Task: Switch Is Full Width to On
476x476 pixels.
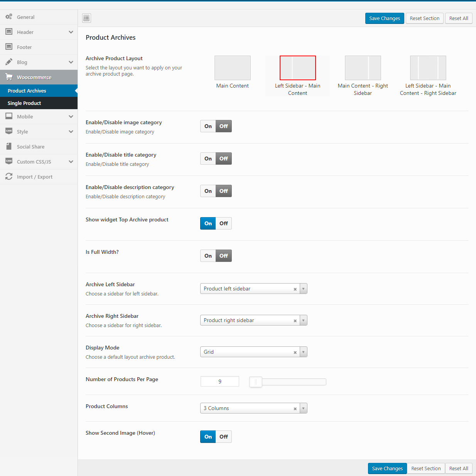Action: [x=208, y=256]
